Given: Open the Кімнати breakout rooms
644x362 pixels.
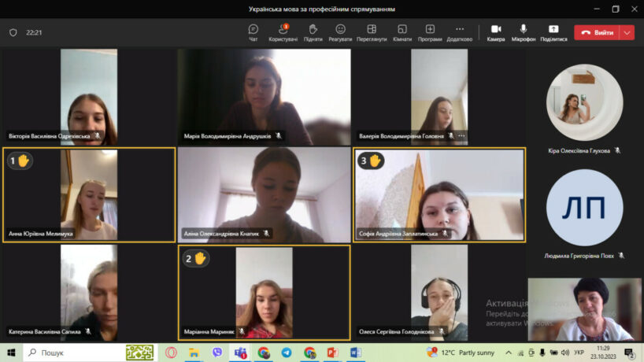Looking at the screenshot, I should coord(402,32).
